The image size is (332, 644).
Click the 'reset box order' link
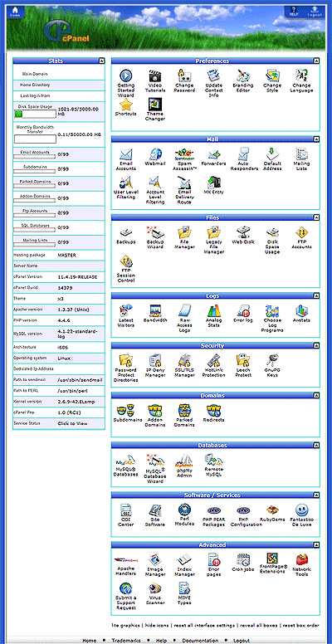coord(301,625)
